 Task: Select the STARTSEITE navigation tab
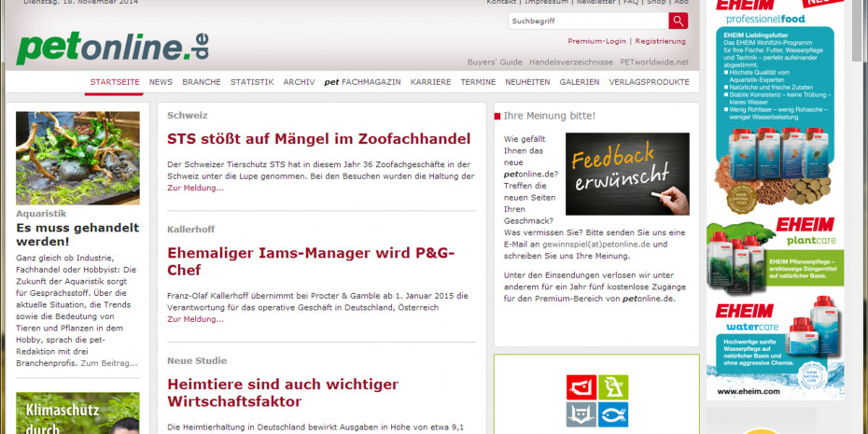click(115, 82)
